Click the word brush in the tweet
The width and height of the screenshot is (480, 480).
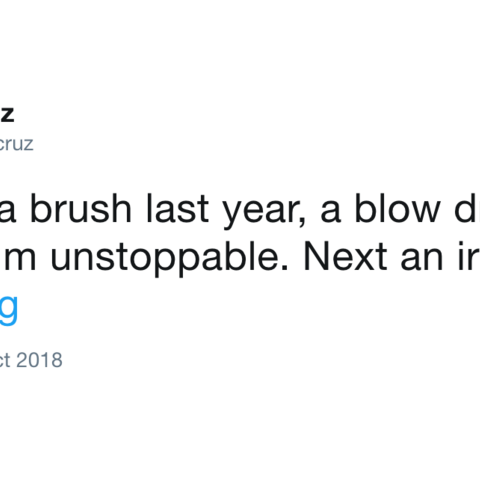pos(81,208)
